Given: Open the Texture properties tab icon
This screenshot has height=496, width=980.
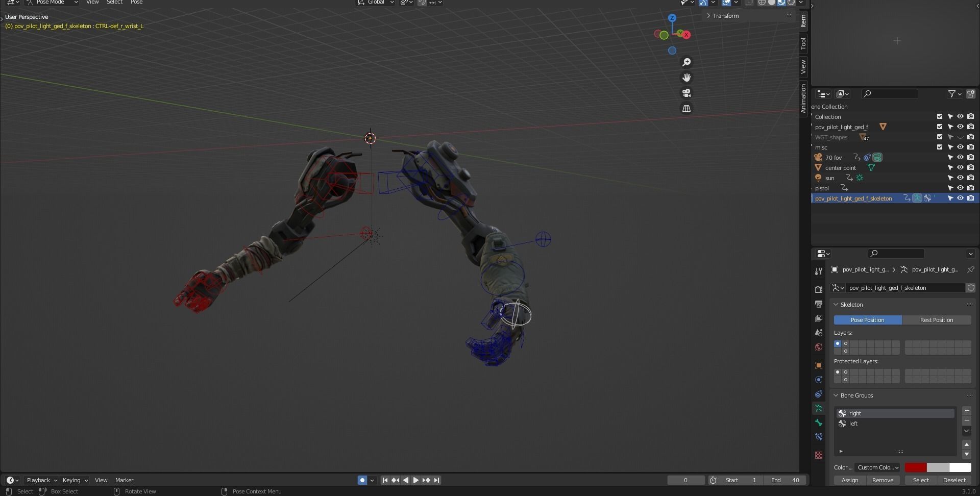Looking at the screenshot, I should [819, 455].
